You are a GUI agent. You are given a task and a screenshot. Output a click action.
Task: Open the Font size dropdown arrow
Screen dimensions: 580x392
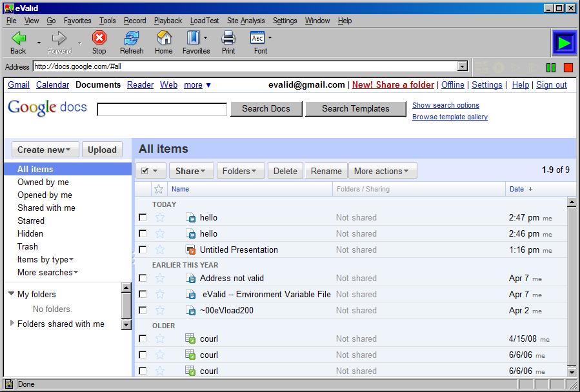(x=270, y=38)
